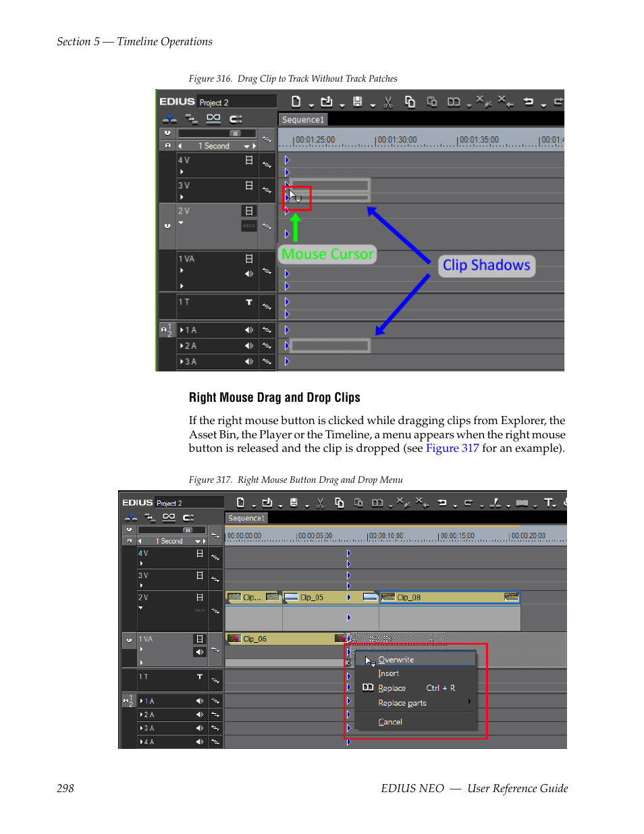Click the sync-lock icon in the upper mode bar
The width and height of the screenshot is (644, 834).
click(x=192, y=119)
